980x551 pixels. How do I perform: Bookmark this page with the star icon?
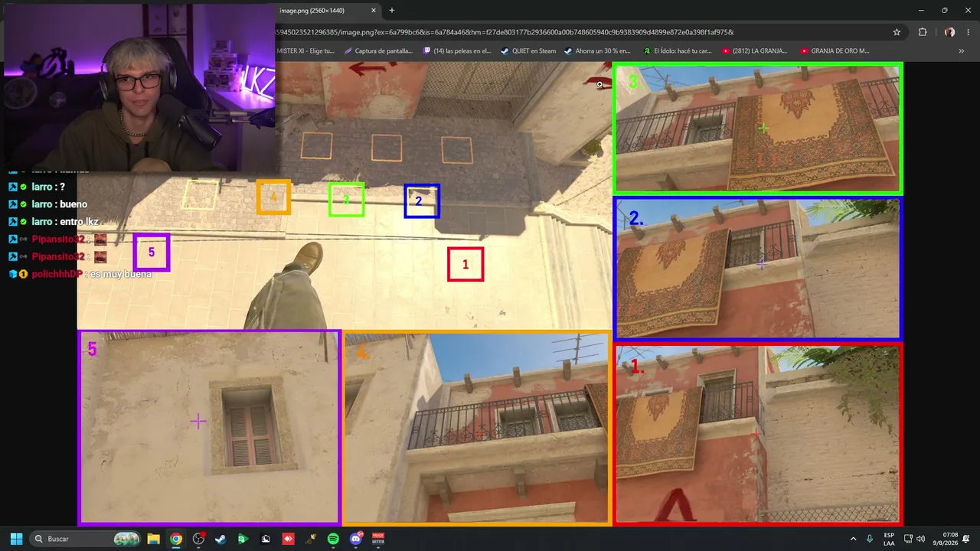[x=897, y=32]
